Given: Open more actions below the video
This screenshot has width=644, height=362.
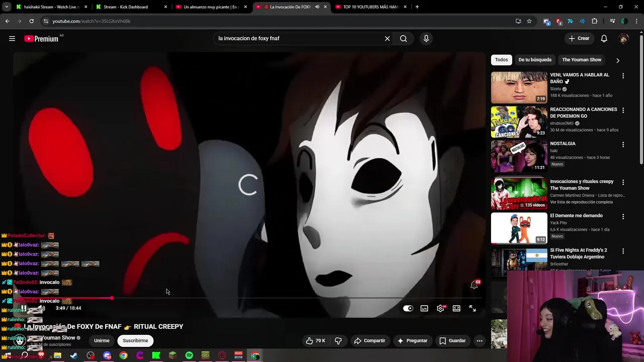Looking at the screenshot, I should pos(479,340).
